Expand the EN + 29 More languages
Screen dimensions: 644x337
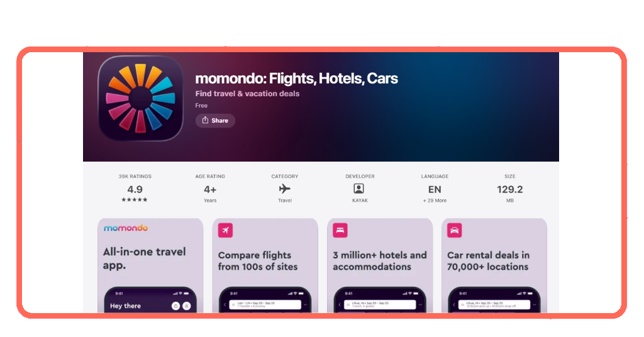click(x=435, y=189)
